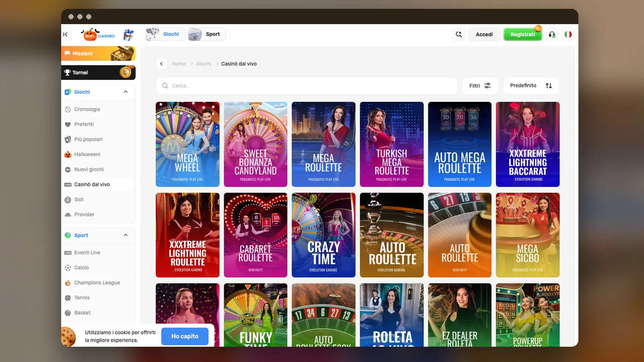Go to Giochi breadcrumb link
644x362 pixels.
203,64
